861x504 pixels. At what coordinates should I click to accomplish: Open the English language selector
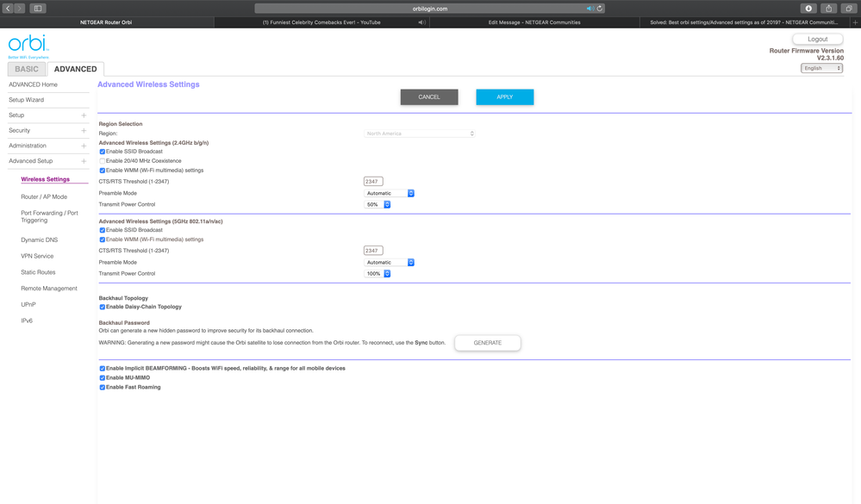click(x=821, y=68)
